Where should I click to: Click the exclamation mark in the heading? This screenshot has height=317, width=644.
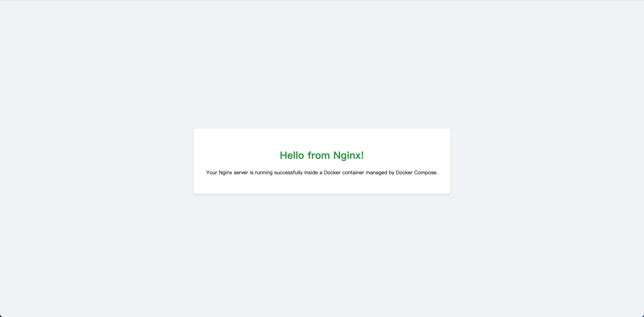coord(363,155)
